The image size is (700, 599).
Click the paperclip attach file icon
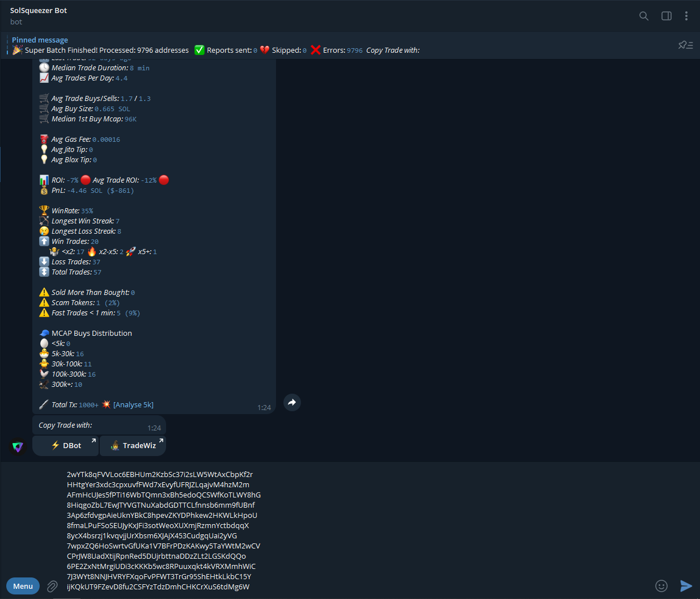tap(52, 586)
